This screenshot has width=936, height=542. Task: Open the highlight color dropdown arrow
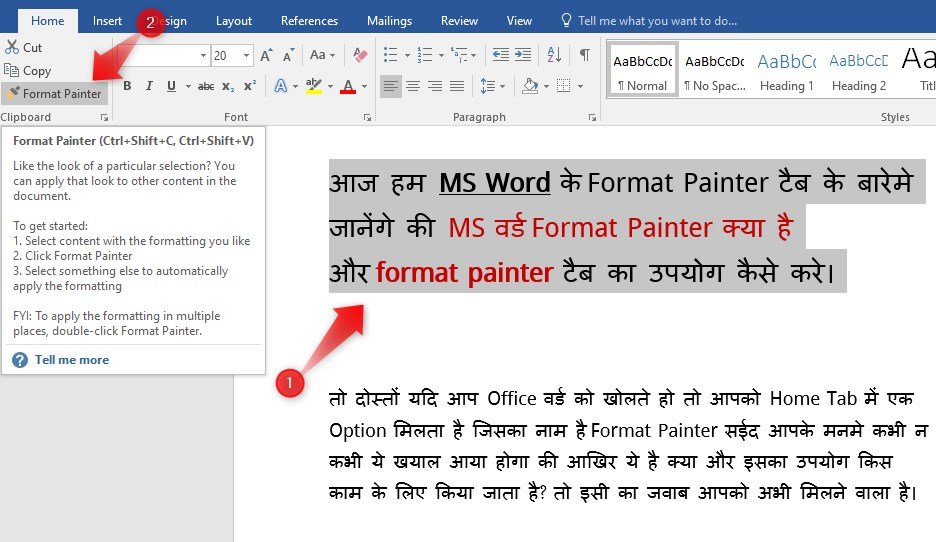click(x=330, y=87)
